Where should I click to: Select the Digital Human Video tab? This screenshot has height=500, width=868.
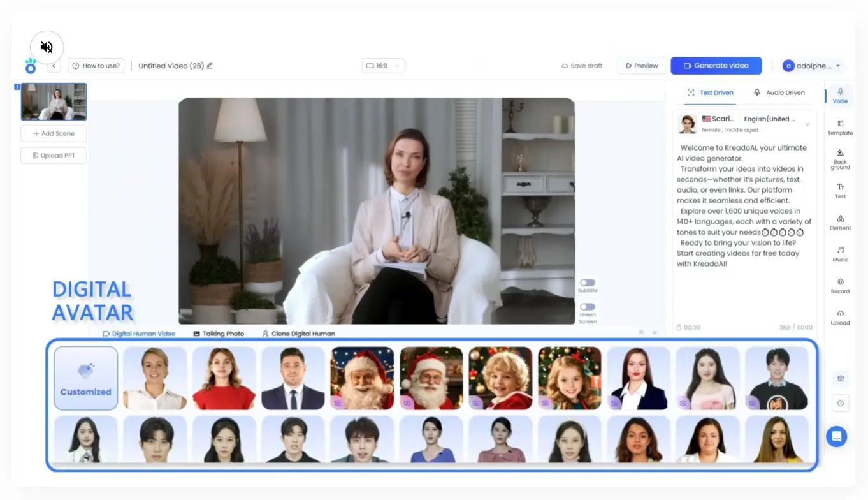(x=138, y=334)
